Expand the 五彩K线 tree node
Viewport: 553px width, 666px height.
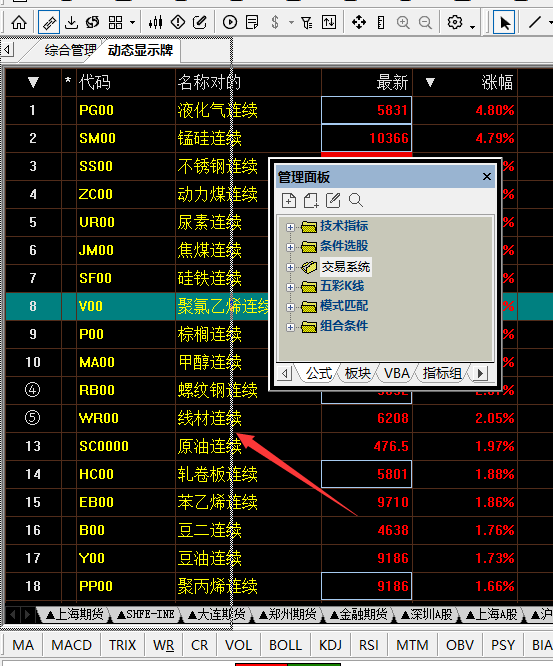pyautogui.click(x=290, y=287)
